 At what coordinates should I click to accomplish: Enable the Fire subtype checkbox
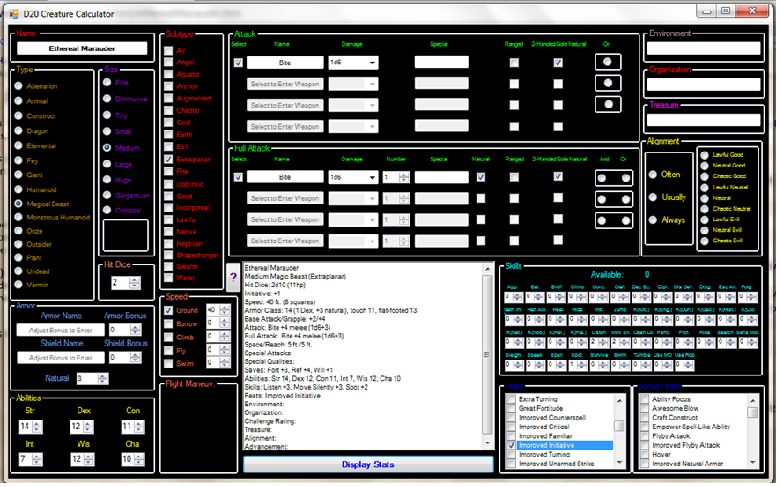(x=169, y=171)
